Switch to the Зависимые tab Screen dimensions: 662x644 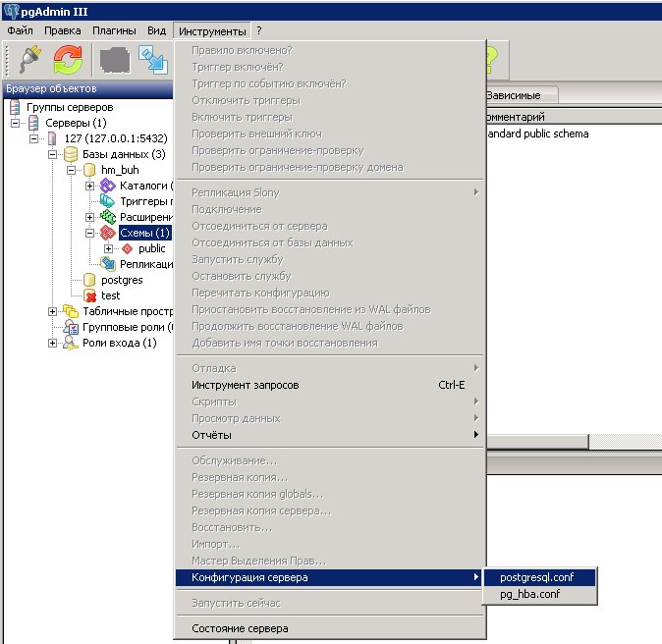(x=523, y=95)
